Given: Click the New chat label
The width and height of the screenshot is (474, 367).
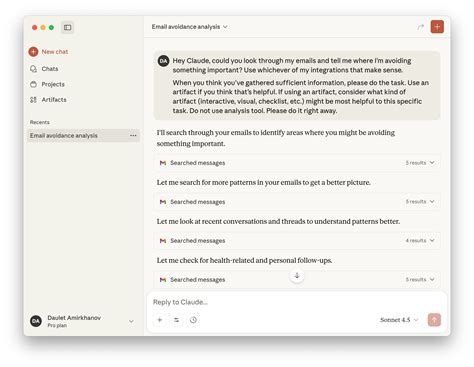Looking at the screenshot, I should 55,52.
